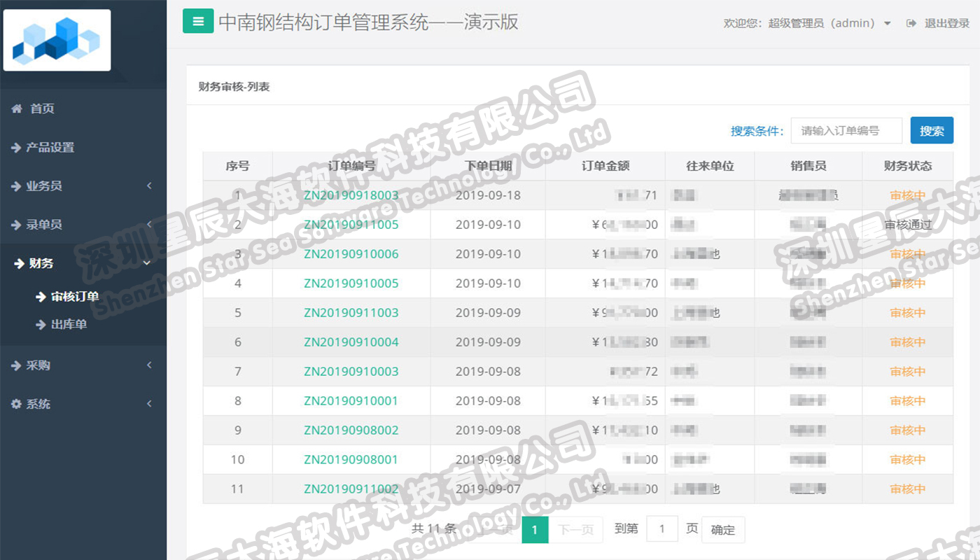Expand the 录单员 sidebar chevron
980x560 pixels.
149,225
